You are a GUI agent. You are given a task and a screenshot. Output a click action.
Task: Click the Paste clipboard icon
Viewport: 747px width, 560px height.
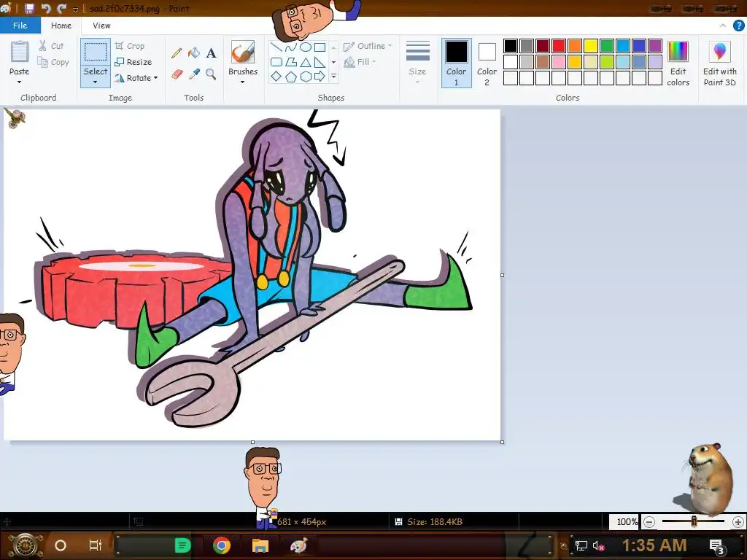point(20,52)
